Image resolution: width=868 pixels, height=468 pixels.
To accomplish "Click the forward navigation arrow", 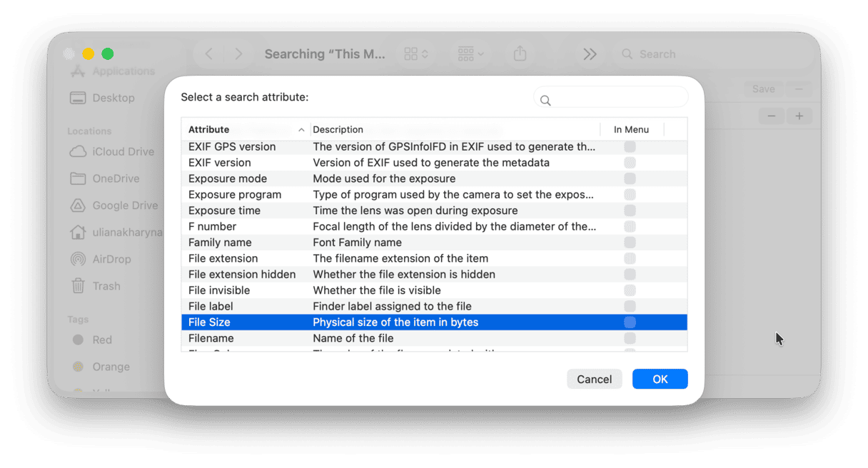I will click(238, 53).
